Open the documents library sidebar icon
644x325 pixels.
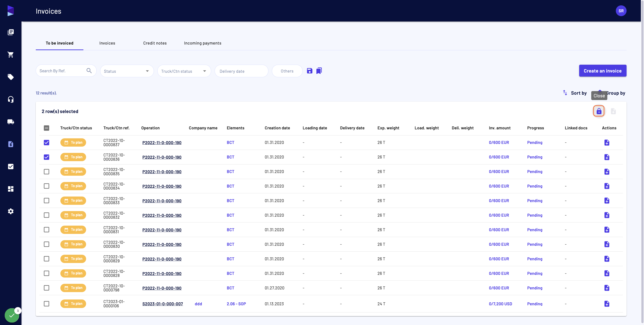point(11,32)
